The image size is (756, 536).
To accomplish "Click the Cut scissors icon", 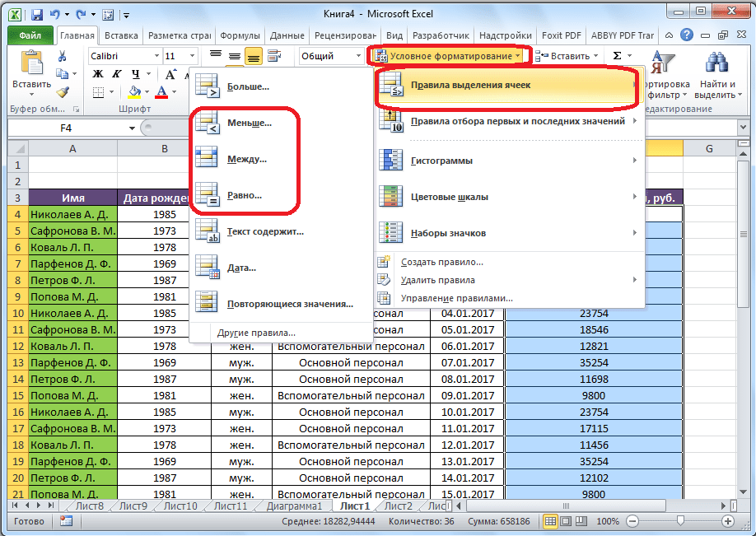I will coord(63,56).
